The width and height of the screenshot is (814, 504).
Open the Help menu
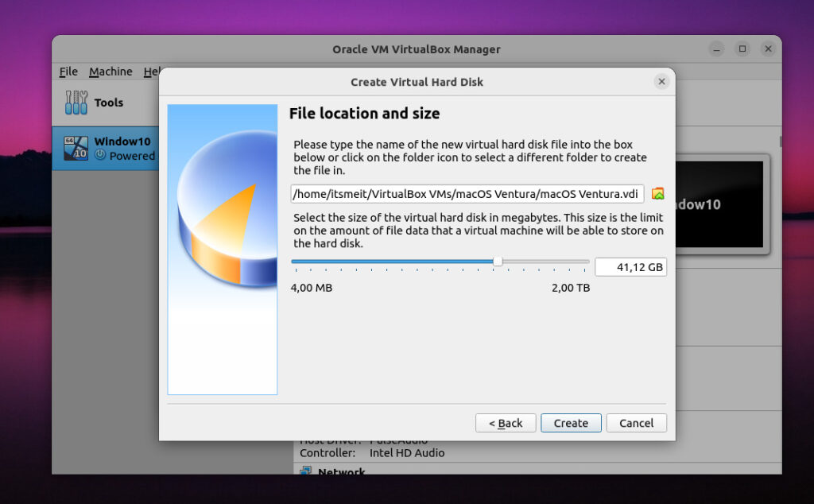click(153, 72)
